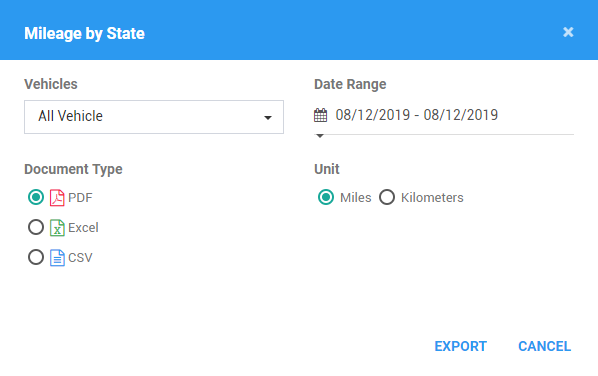The image size is (598, 376).
Task: Click the CANCEL button
Action: 544,346
